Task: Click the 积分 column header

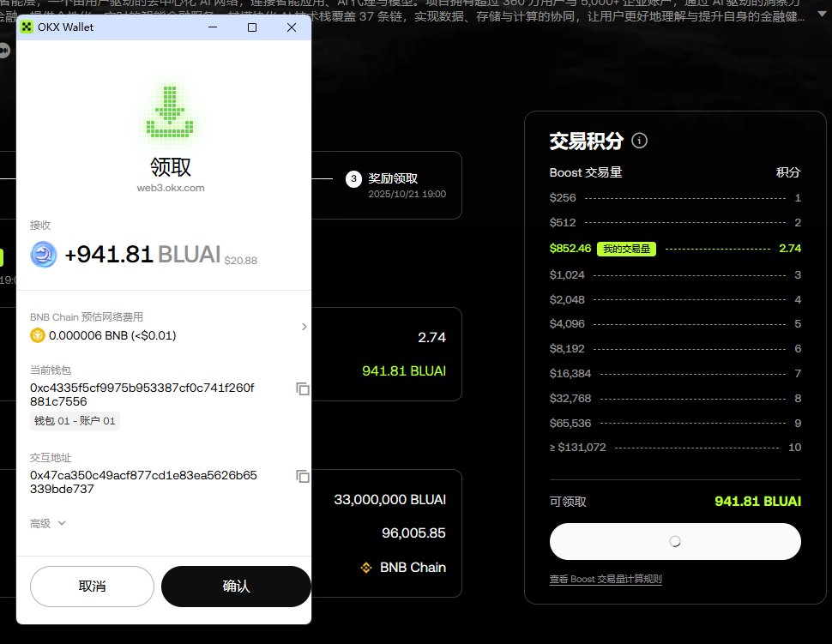Action: pos(788,172)
